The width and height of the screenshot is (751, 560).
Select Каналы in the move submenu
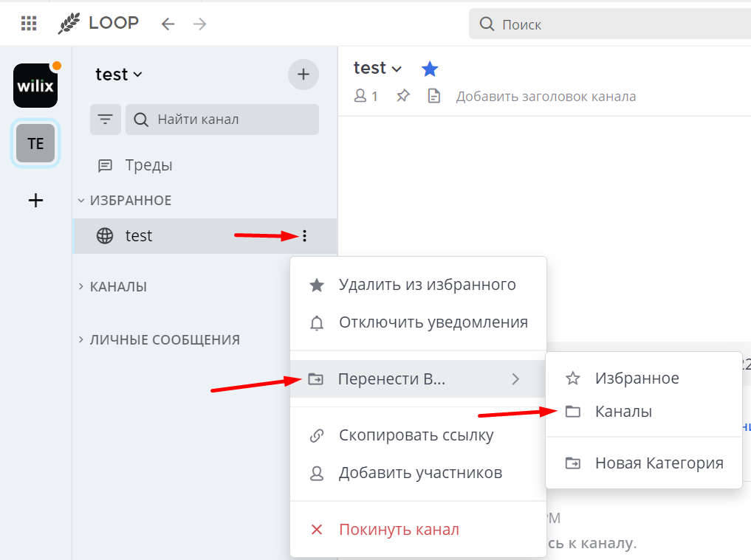(624, 411)
